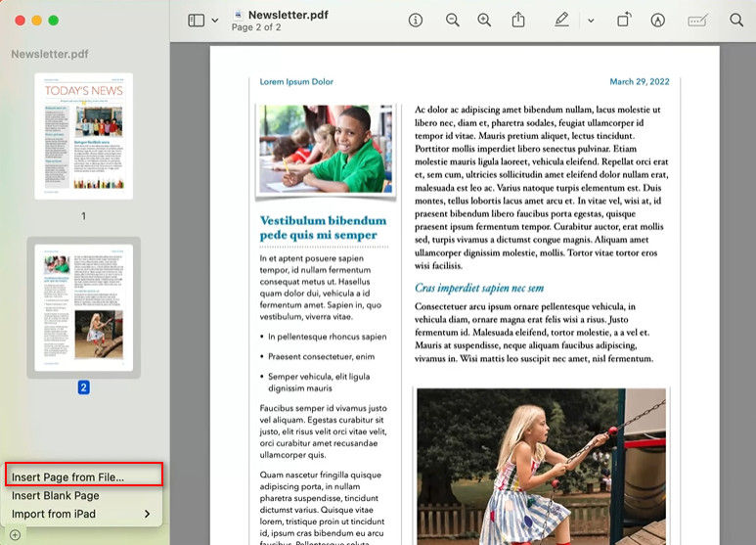Choose Insert Page from File…

(68, 477)
